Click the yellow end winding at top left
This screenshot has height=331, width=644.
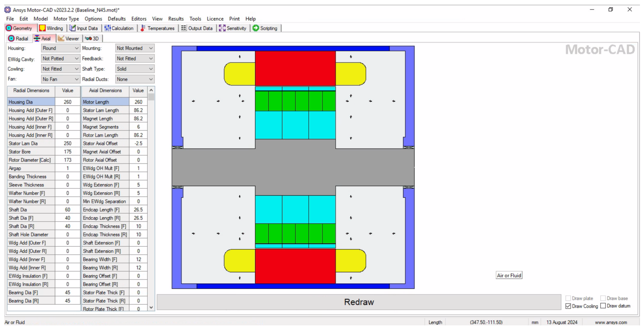[239, 74]
